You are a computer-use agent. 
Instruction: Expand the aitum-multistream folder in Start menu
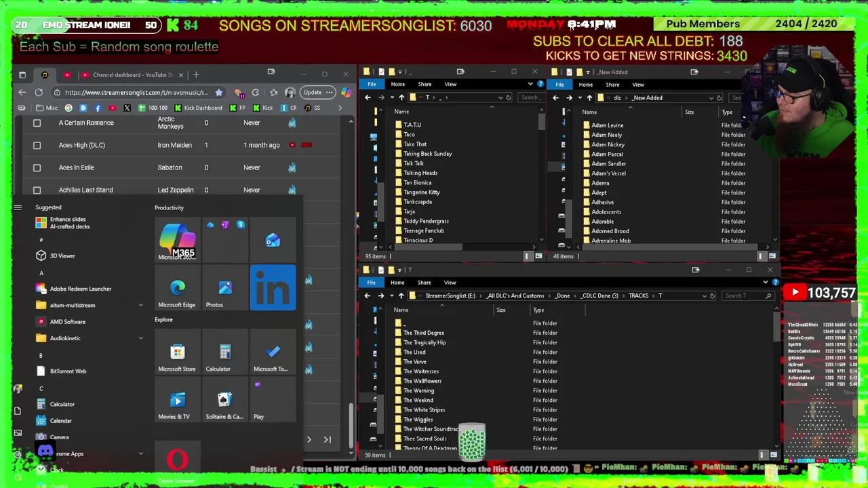click(141, 305)
